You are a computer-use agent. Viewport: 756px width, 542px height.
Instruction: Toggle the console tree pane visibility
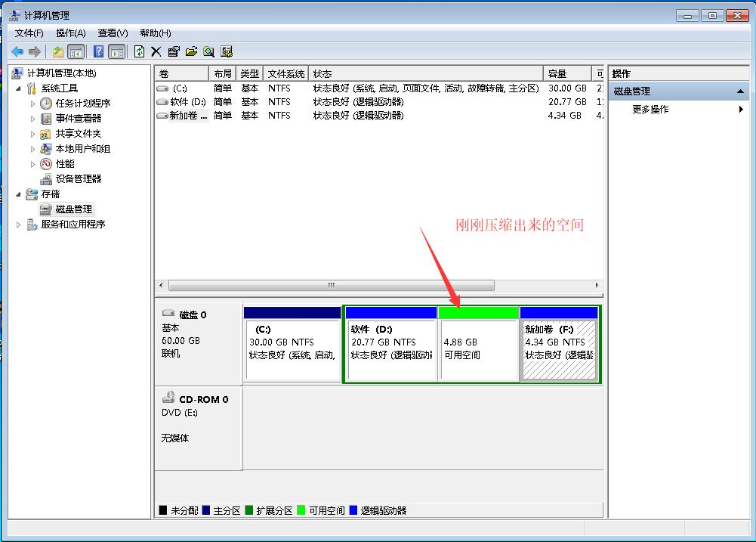pos(76,51)
